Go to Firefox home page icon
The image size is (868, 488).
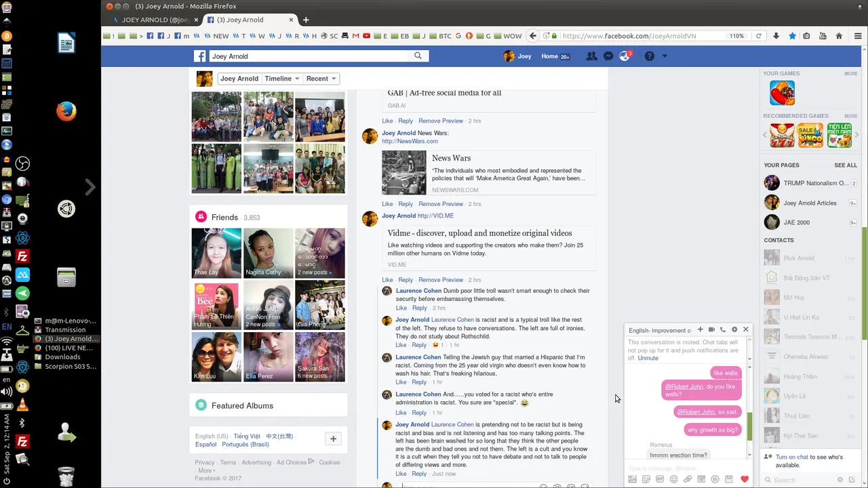[x=839, y=36]
